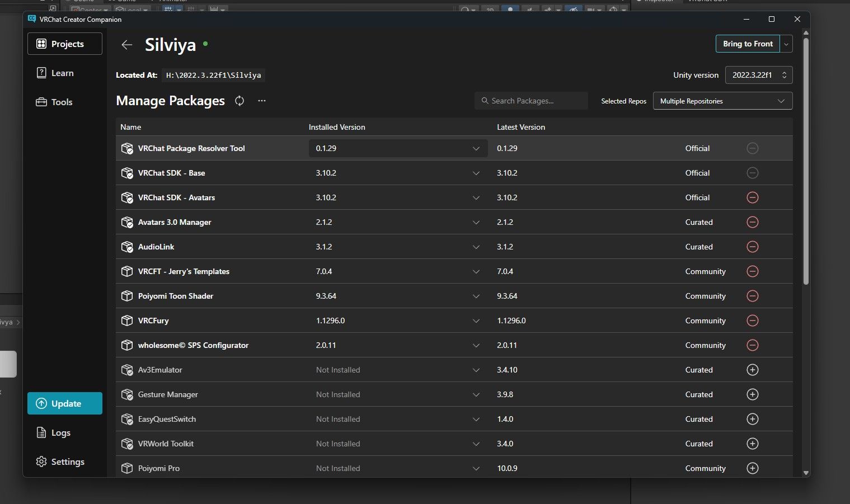
Task: Click the package icon beside AudioLink
Action: coord(127,247)
